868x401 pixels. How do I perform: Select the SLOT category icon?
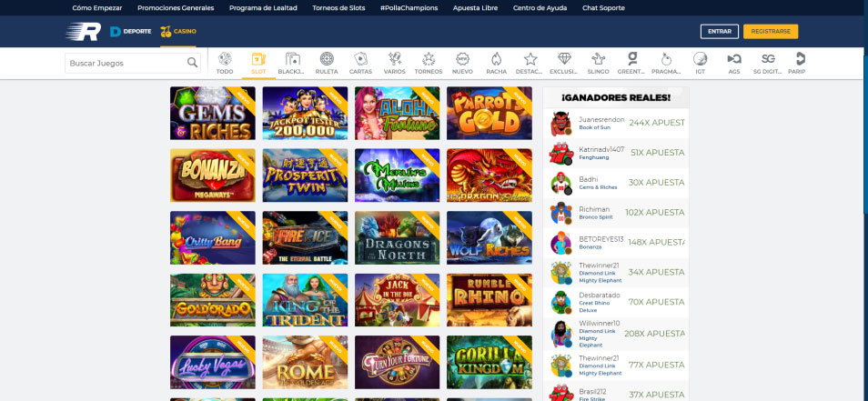point(258,59)
